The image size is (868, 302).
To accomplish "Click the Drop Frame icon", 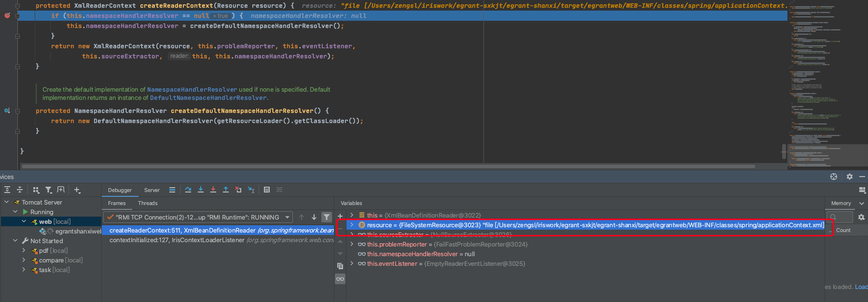I will coord(238,190).
